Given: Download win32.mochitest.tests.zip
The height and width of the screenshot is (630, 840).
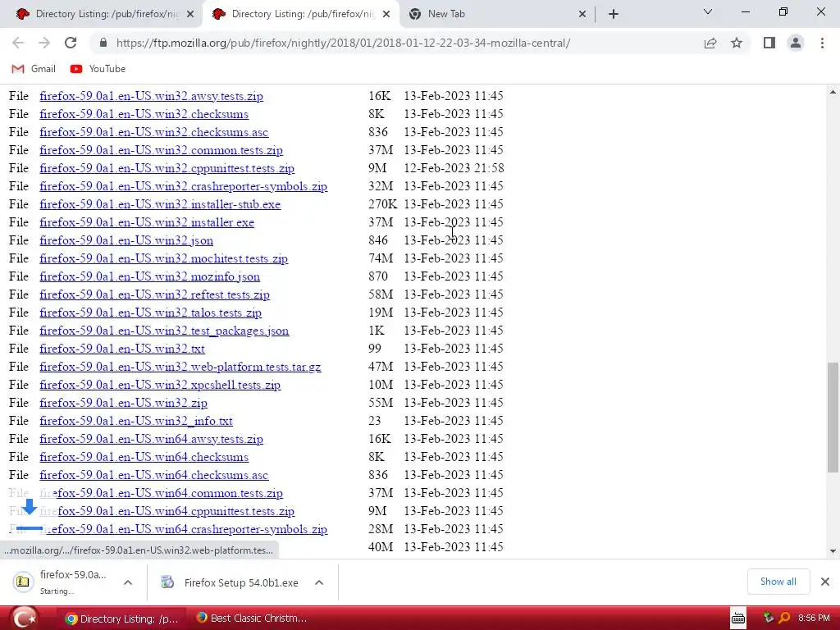Looking at the screenshot, I should [x=164, y=258].
